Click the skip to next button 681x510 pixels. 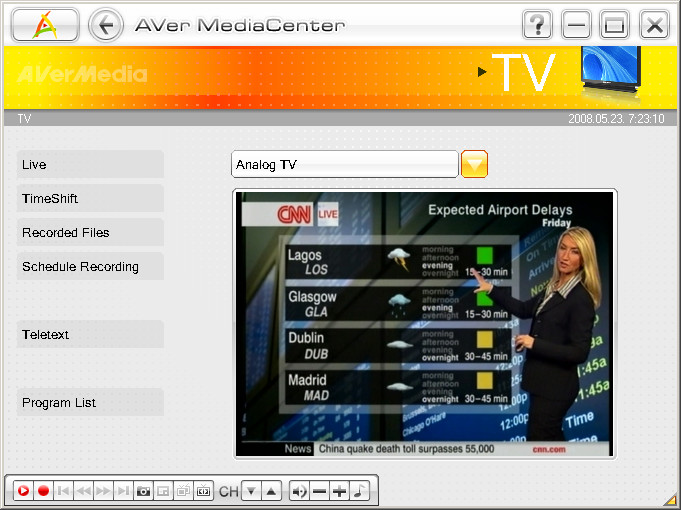point(123,491)
